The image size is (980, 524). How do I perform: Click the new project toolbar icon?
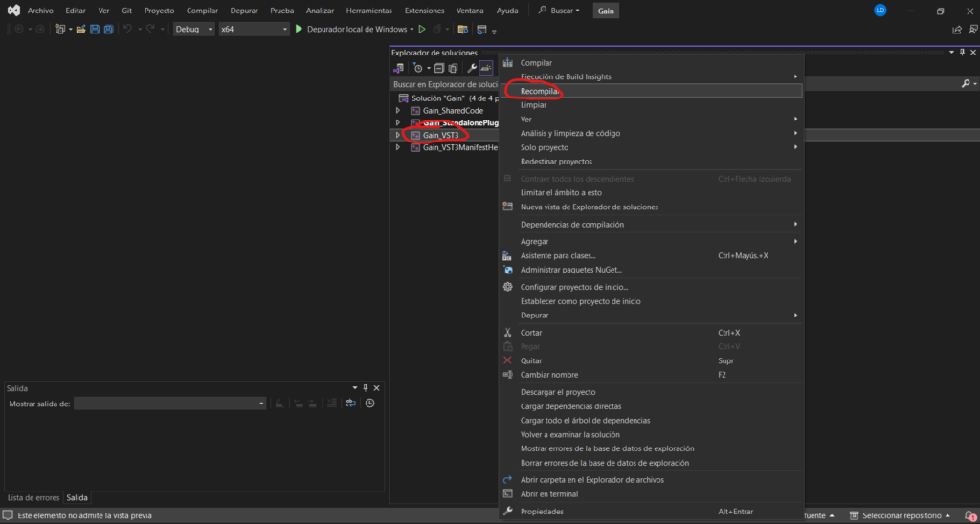coord(60,30)
